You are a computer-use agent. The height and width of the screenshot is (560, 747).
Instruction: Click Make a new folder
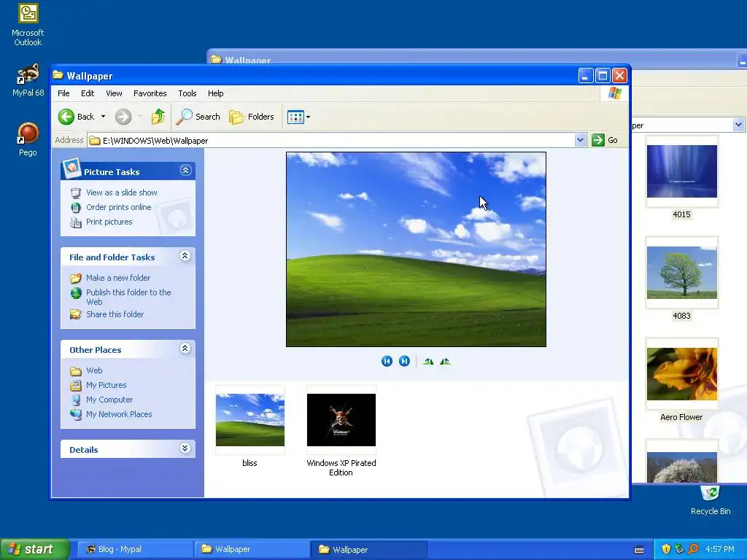coord(118,278)
